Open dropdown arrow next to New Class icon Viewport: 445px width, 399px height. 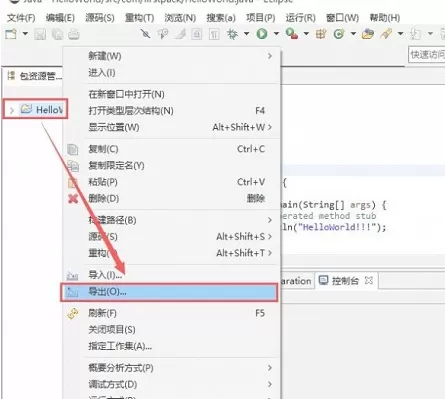point(353,34)
